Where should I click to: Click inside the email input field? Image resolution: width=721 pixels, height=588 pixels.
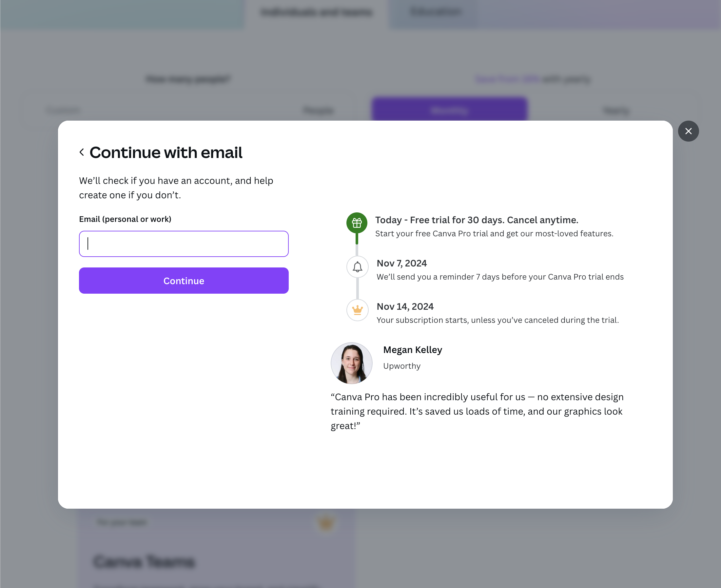(x=183, y=244)
